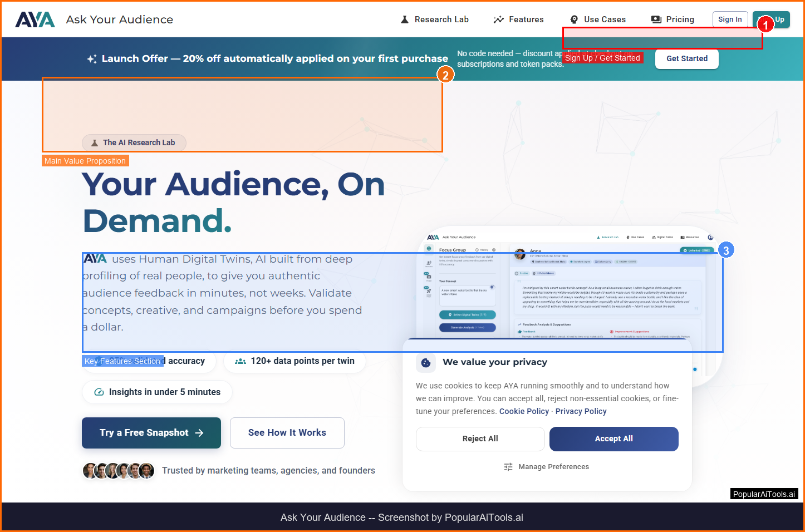
Task: Click the lightbulb icon beside Use Cases
Action: pos(574,19)
